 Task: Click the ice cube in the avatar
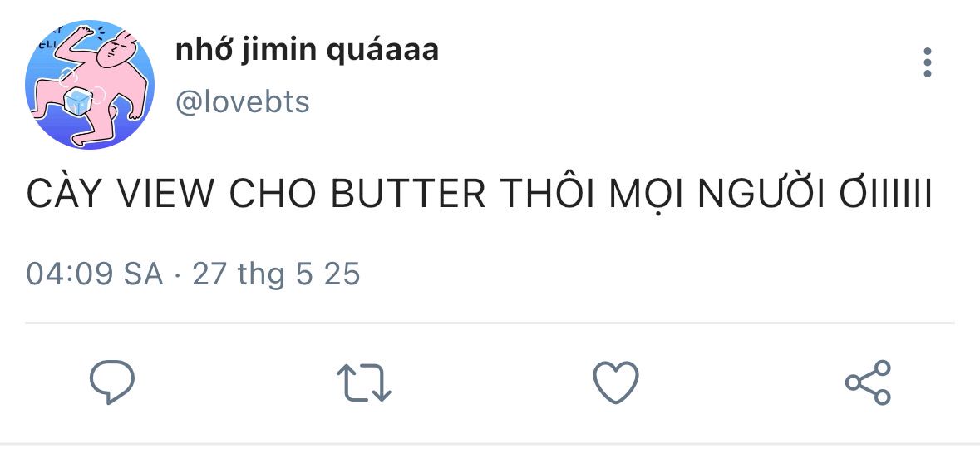(76, 101)
